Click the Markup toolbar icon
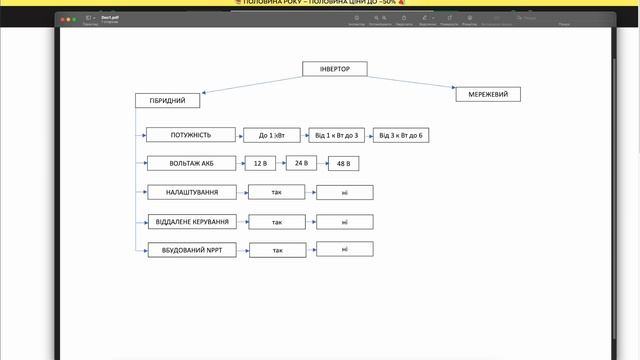This screenshot has width=640, height=360. (x=469, y=18)
